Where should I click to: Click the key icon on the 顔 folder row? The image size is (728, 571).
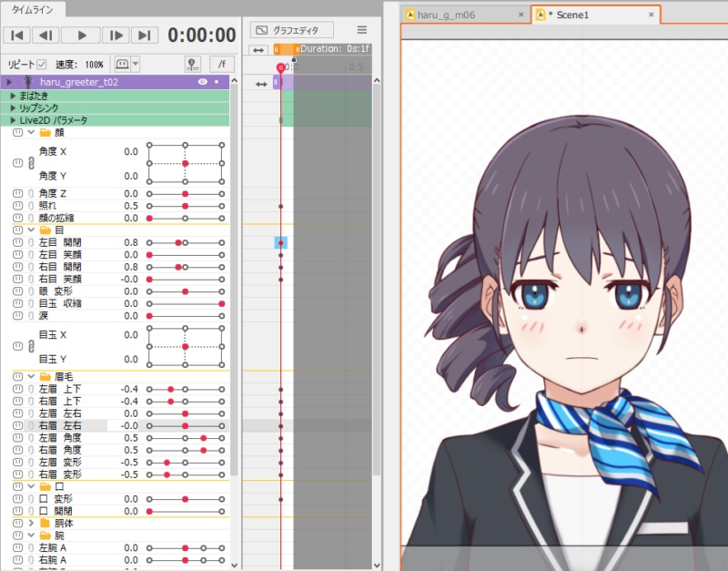pyautogui.click(x=17, y=132)
